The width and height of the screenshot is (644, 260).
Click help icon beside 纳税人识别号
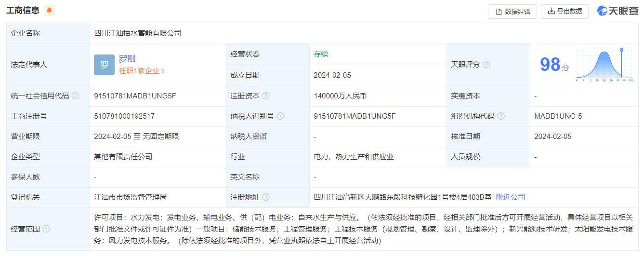coord(280,116)
